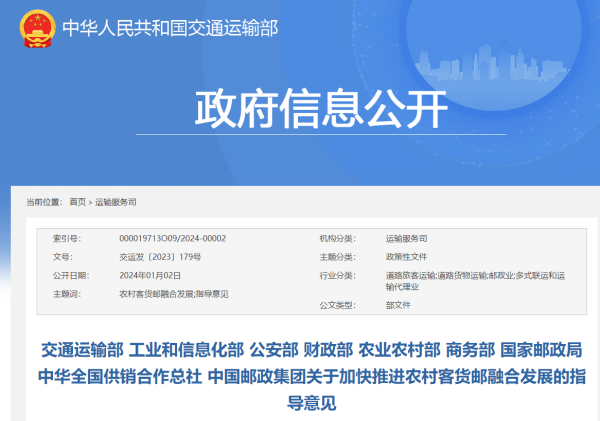Click the 公文类型 field label
Image resolution: width=600 pixels, height=421 pixels.
pos(338,305)
